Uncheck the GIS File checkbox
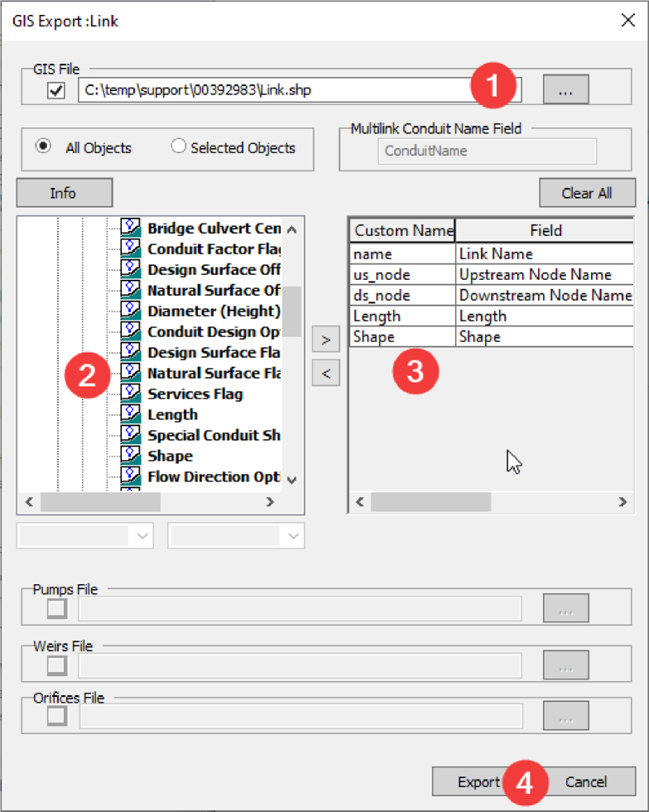The width and height of the screenshot is (649, 812). click(56, 90)
